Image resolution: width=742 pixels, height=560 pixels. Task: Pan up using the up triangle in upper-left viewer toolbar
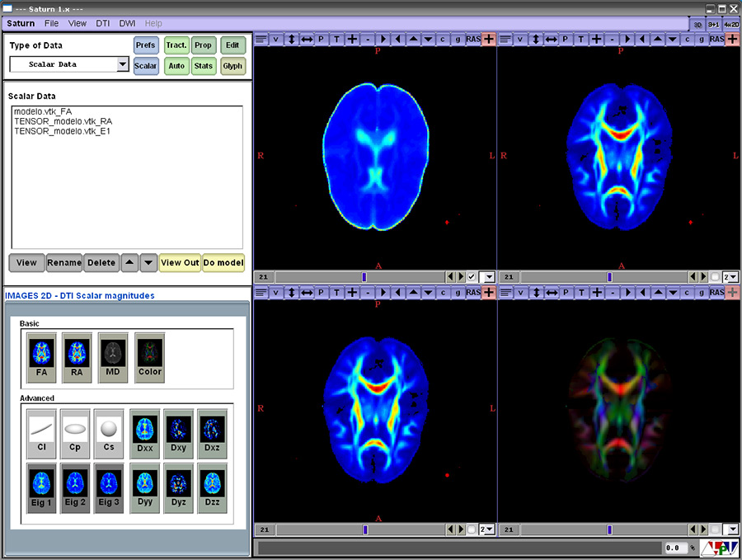(x=413, y=40)
